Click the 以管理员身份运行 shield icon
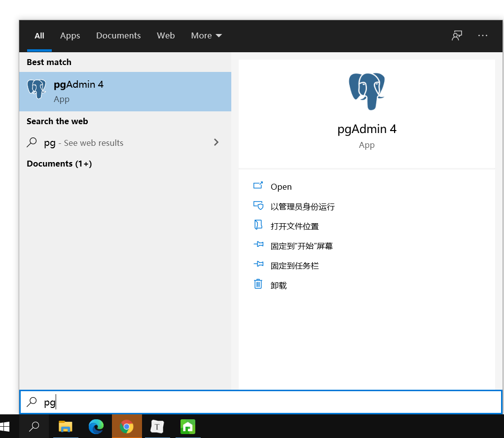Screen dimensions: 504x438 point(258,206)
